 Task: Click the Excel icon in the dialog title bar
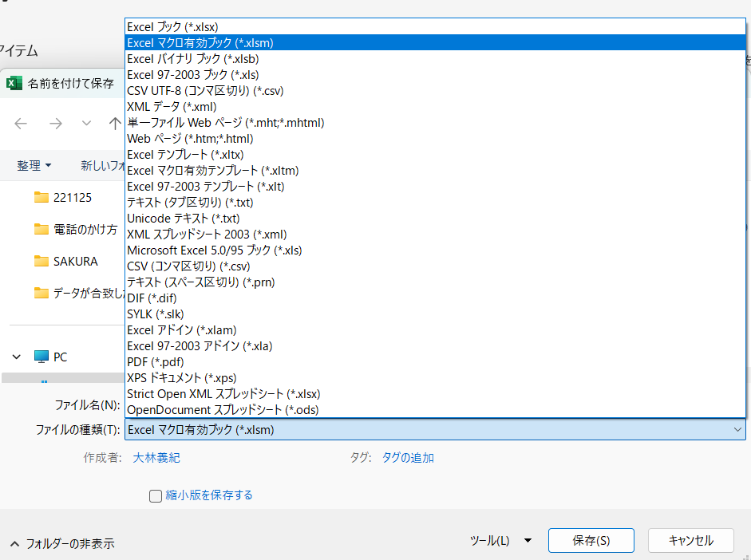pos(14,83)
